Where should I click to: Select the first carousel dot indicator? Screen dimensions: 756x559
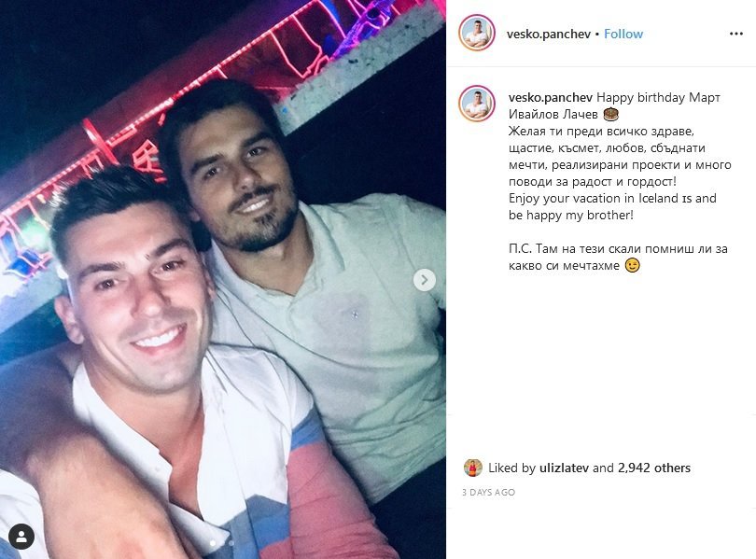pos(213,542)
